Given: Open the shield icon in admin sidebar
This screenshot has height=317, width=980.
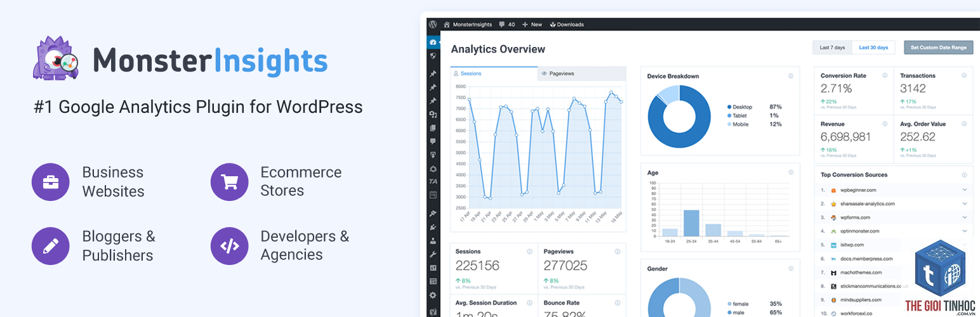Looking at the screenshot, I should (x=433, y=56).
